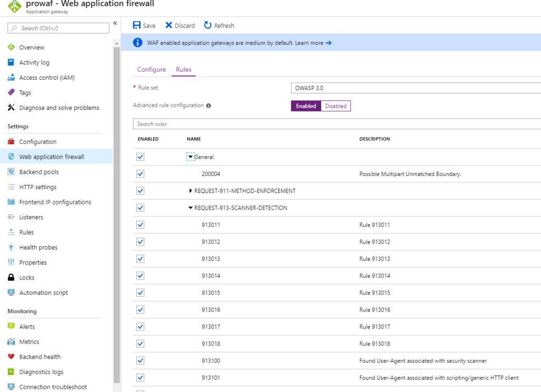This screenshot has width=541, height=392.
Task: Uncheck rule 200004
Action: (140, 174)
